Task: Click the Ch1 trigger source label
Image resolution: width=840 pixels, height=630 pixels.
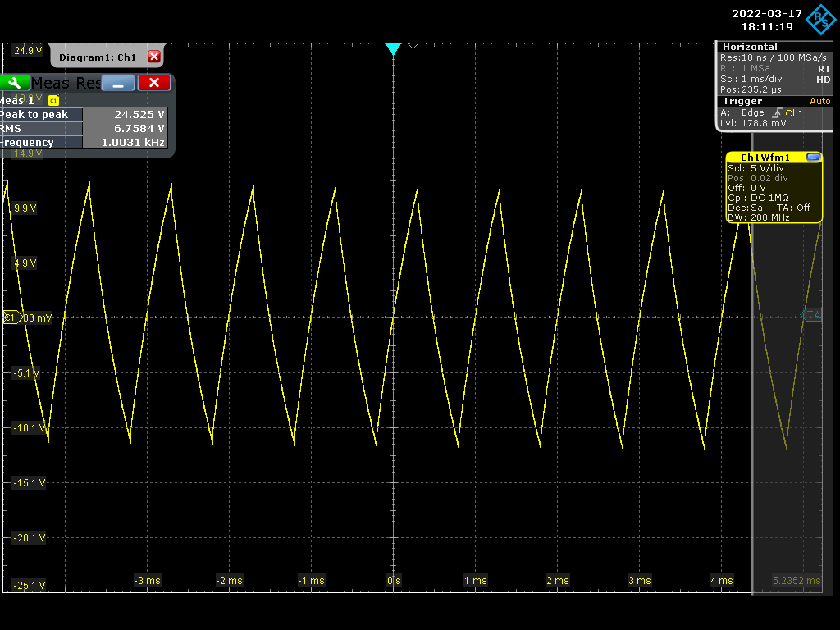Action: [x=794, y=113]
